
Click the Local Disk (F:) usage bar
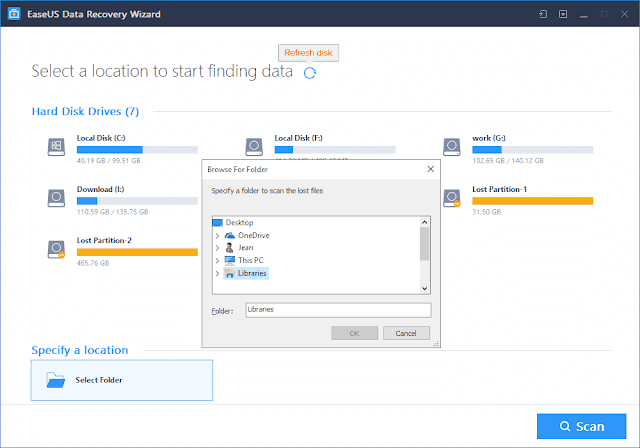[x=335, y=150]
